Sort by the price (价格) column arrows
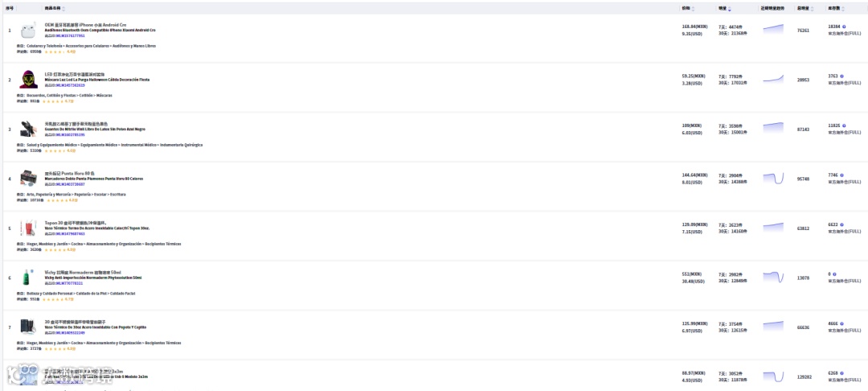 [693, 9]
